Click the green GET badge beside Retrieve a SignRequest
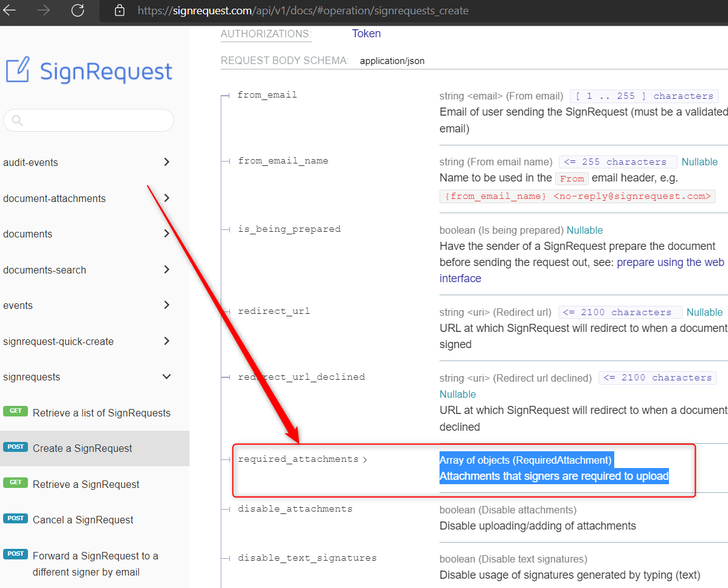728x588 pixels. tap(16, 482)
